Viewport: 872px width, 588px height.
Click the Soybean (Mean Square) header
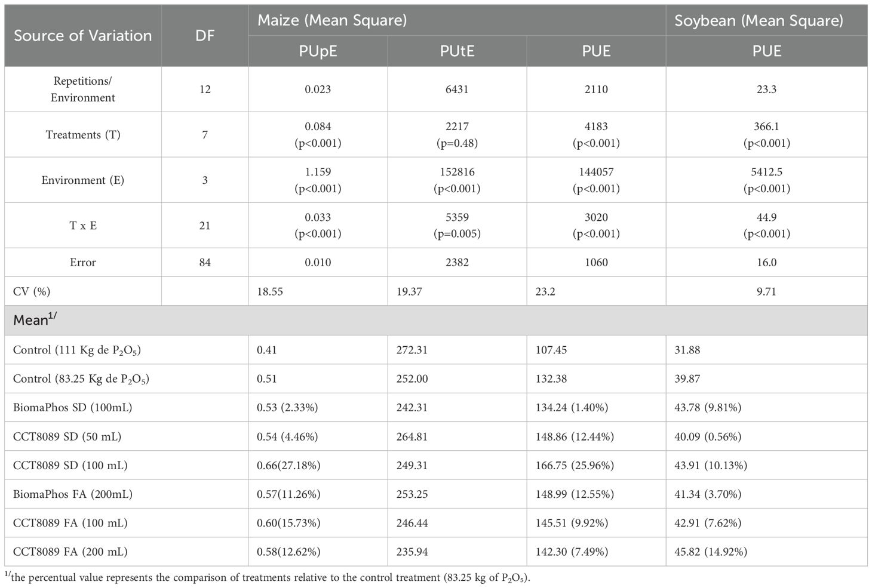coord(759,20)
